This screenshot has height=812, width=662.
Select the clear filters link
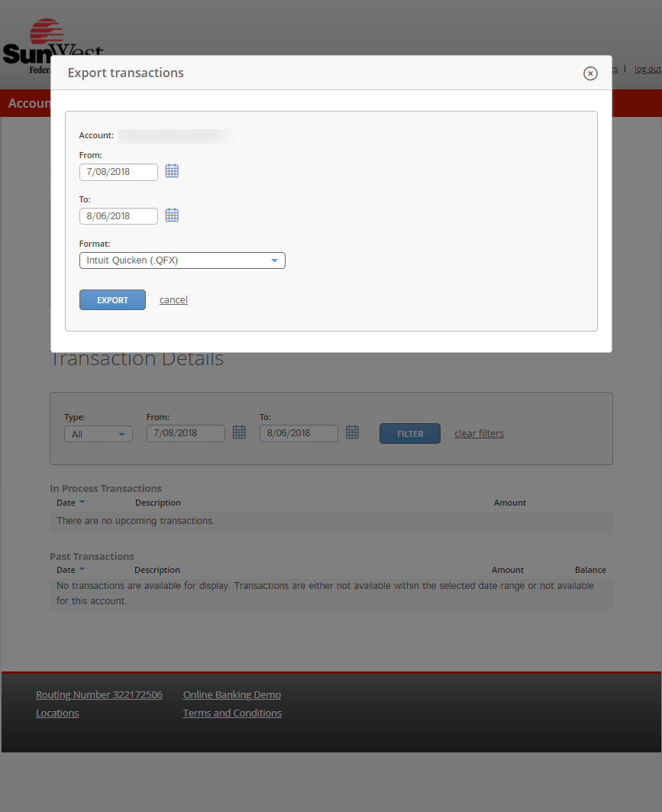coord(479,434)
